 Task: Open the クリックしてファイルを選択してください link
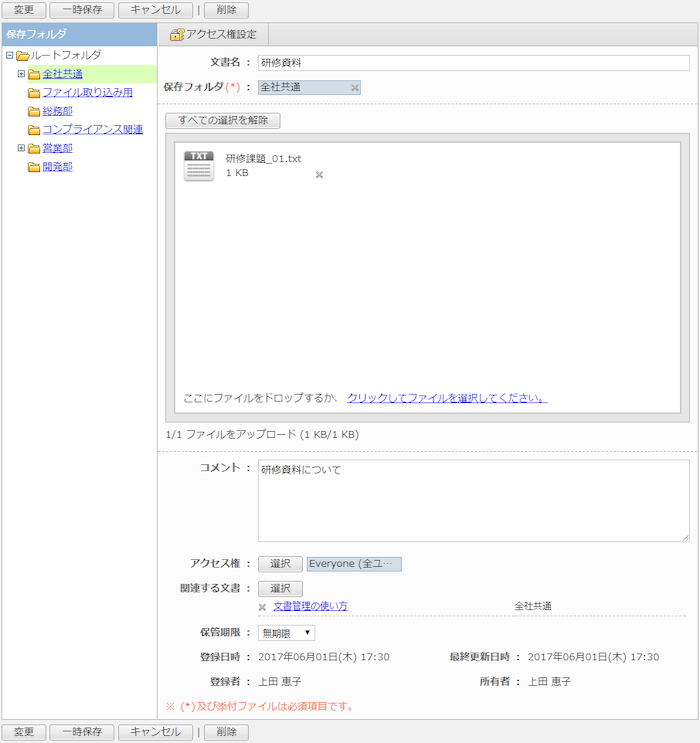tap(446, 398)
